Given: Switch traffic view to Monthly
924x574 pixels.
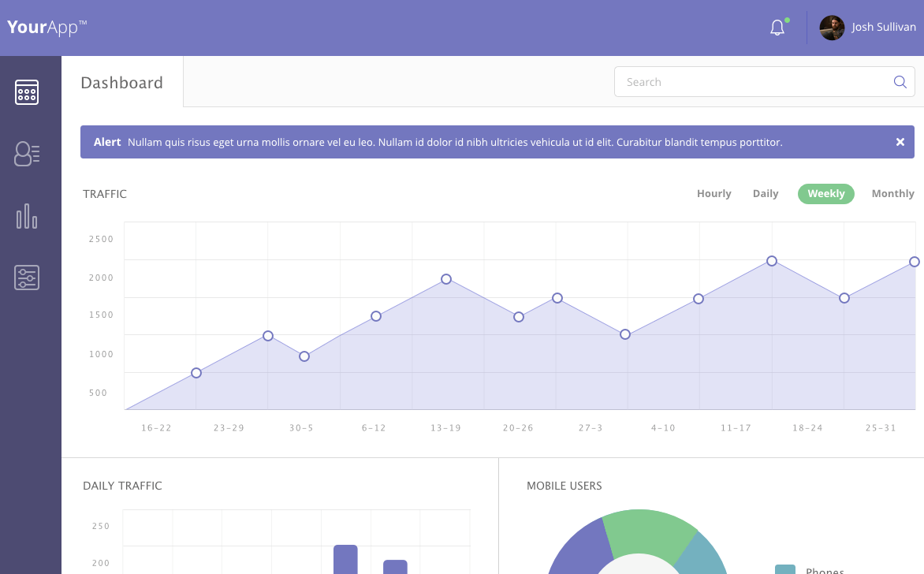Looking at the screenshot, I should [x=892, y=194].
